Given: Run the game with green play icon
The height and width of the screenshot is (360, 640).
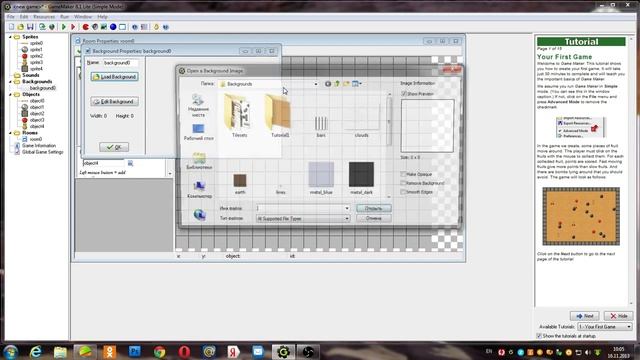Looking at the screenshot, I should click(x=64, y=27).
